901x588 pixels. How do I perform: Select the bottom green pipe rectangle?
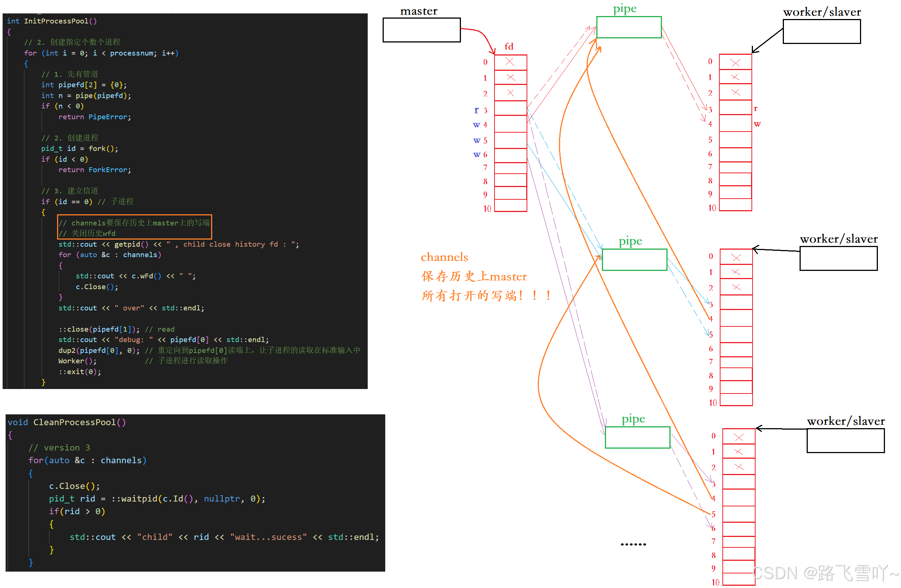point(637,437)
